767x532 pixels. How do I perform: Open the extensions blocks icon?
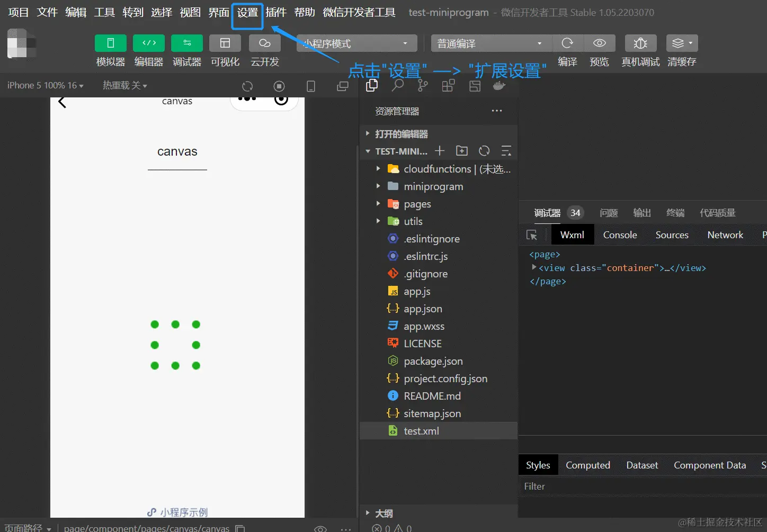pyautogui.click(x=448, y=85)
